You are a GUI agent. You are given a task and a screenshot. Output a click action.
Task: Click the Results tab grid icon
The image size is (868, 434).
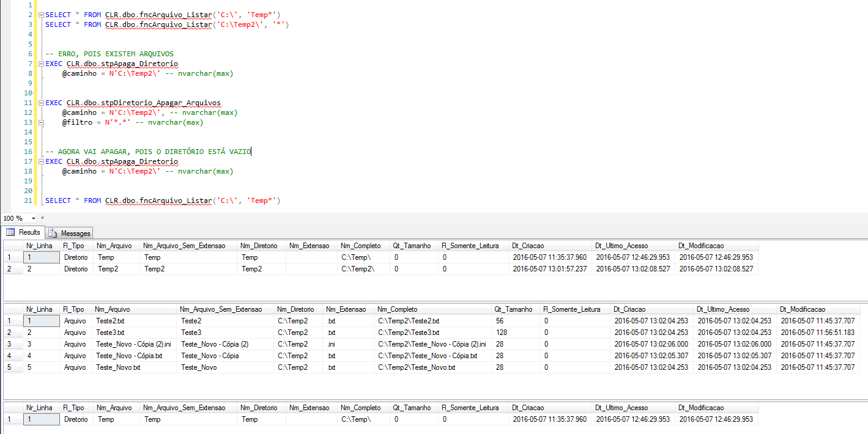pos(10,232)
